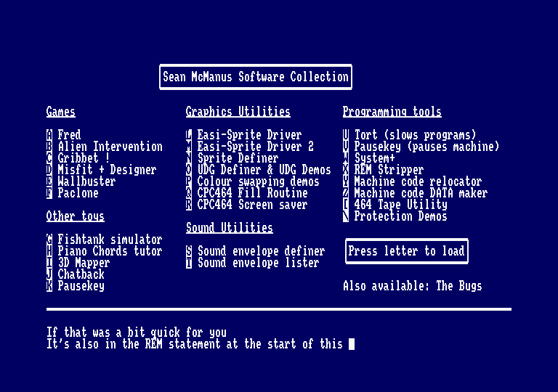Select the letter S icon for Sound envelope definer

189,251
